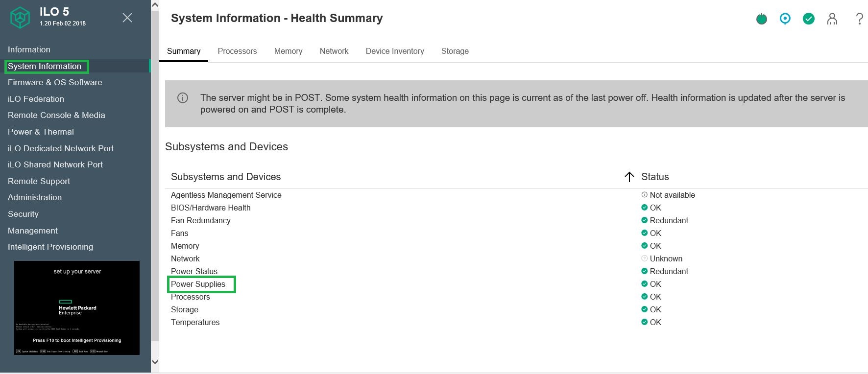Close the navigation menu with X icon
868x374 pixels.
tap(127, 18)
